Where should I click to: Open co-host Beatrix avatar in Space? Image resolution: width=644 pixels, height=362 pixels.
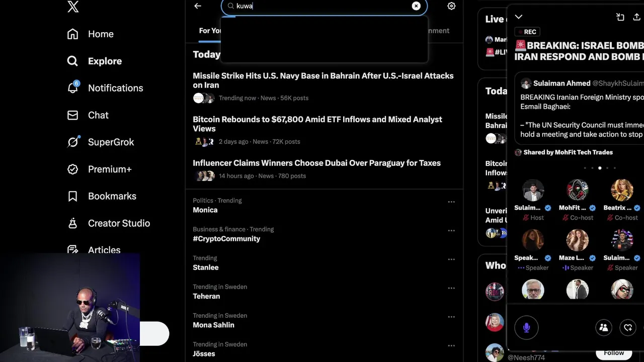622,190
